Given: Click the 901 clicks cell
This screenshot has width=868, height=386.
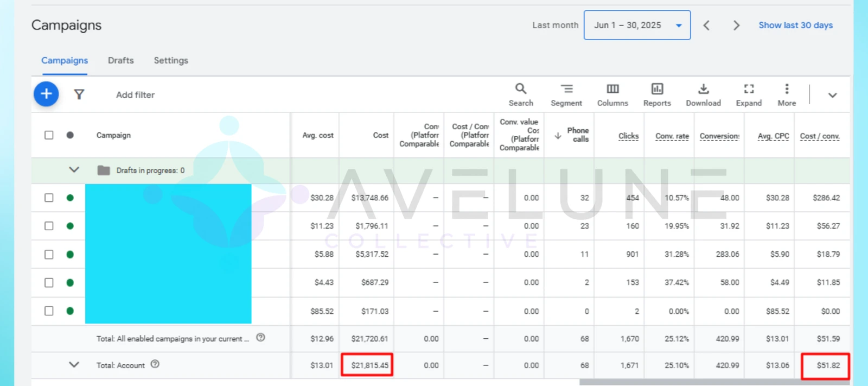Looking at the screenshot, I should tap(632, 254).
